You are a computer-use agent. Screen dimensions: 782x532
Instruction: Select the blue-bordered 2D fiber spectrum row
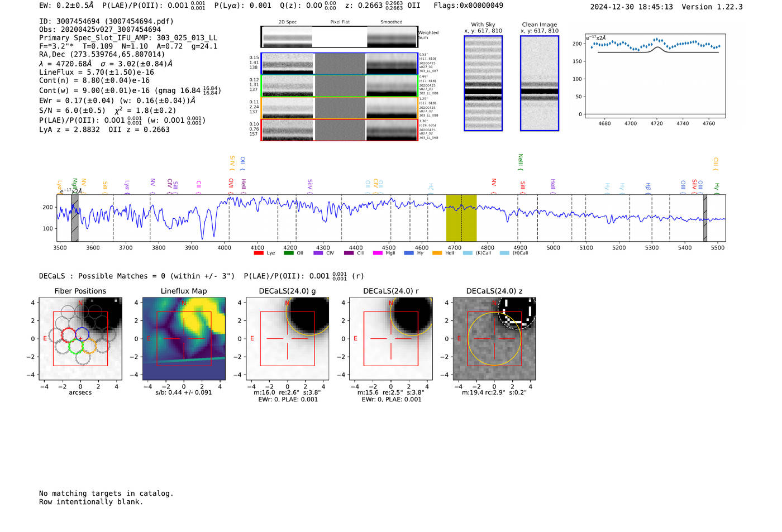[340, 64]
